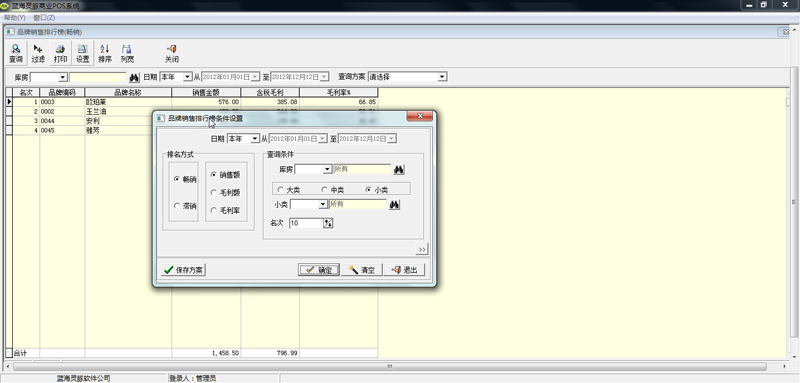Screen dimensions: 800x383
Task: Click the horizontal scrollbar at bottom
Action: coord(389,366)
